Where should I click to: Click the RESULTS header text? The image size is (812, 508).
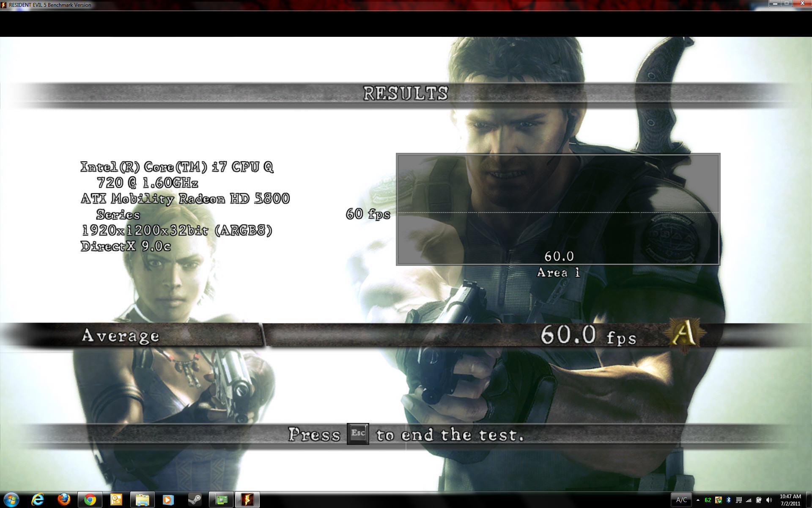tap(406, 93)
